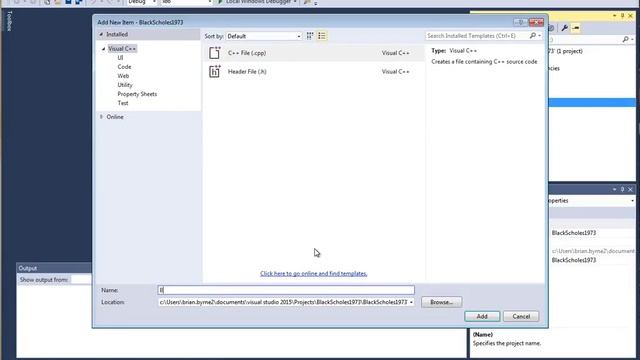
Task: Click the Solution Explorer search magnifier icon
Action: coord(625,40)
